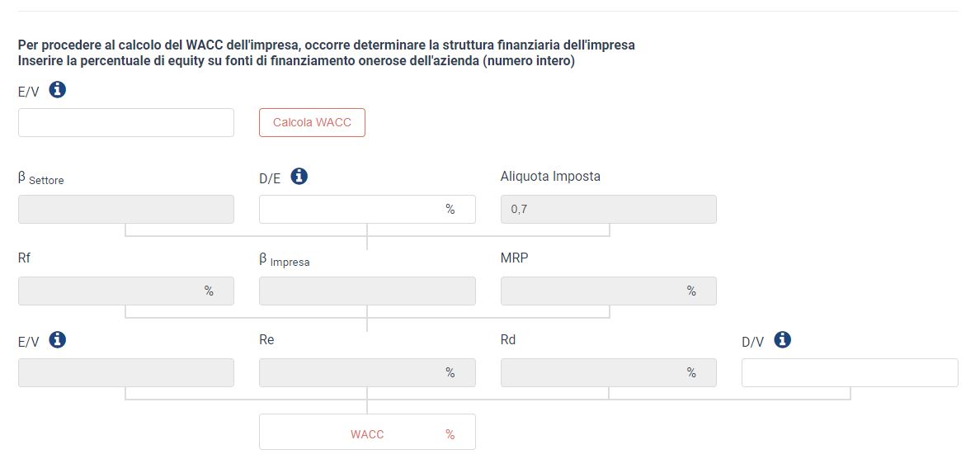Click the info icon next to D/V
The width and height of the screenshot is (980, 459).
(783, 339)
